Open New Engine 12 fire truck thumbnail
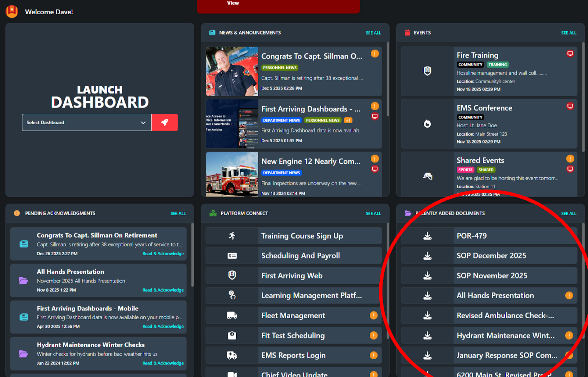This screenshot has width=588, height=377. click(232, 174)
